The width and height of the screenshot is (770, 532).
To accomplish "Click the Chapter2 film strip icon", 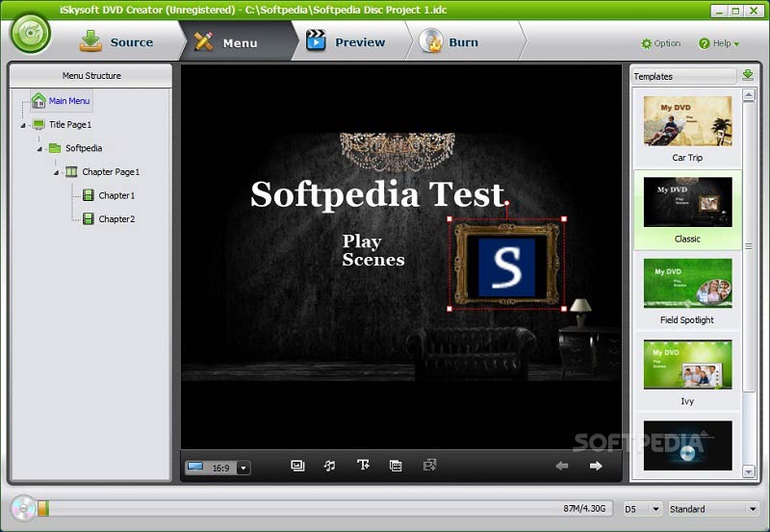I will [x=89, y=219].
